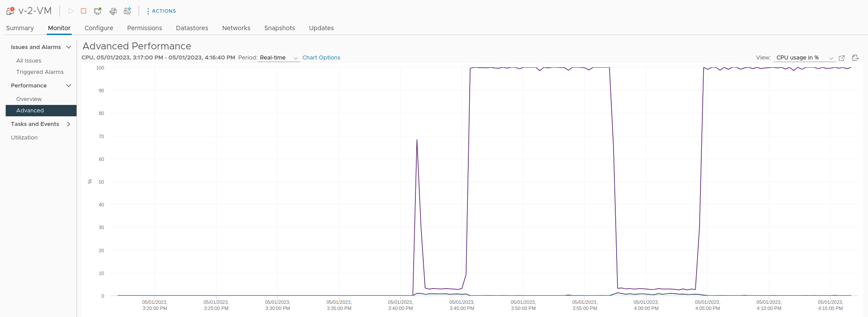Open the Utilization sidebar item
The image size is (868, 317).
coord(24,138)
